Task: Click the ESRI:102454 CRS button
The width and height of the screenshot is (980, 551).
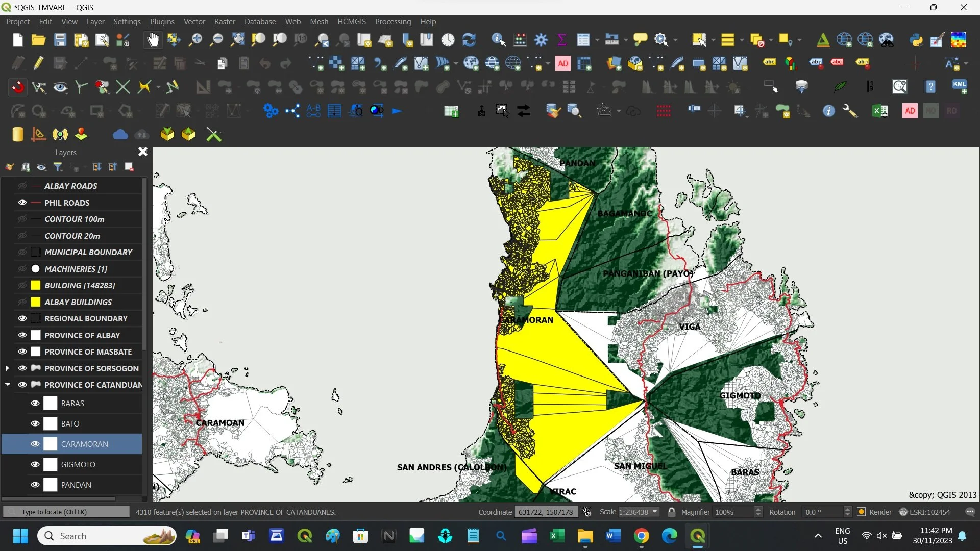Action: click(x=925, y=512)
